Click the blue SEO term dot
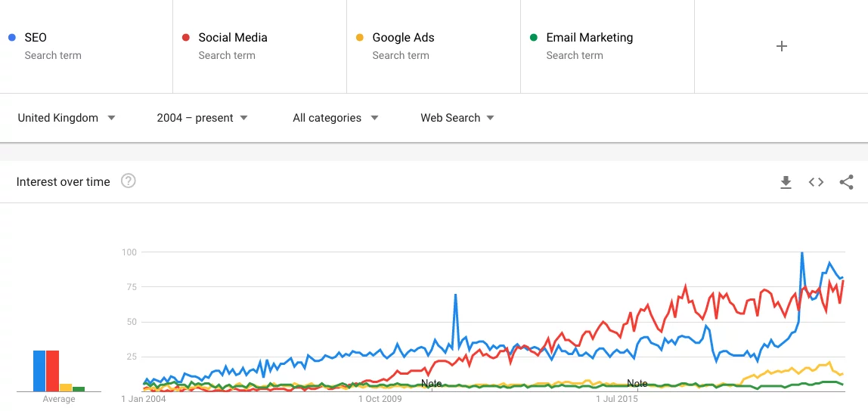Image resolution: width=868 pixels, height=411 pixels. [x=12, y=38]
